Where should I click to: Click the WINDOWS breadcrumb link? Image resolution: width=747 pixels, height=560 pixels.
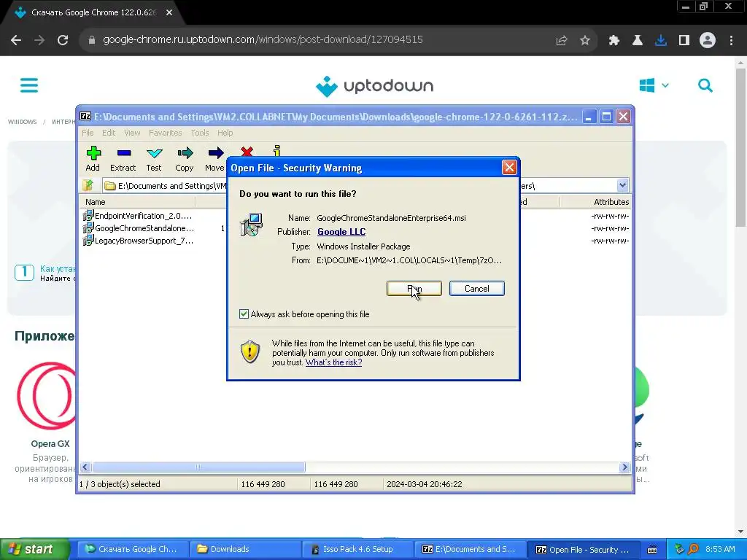(x=23, y=122)
